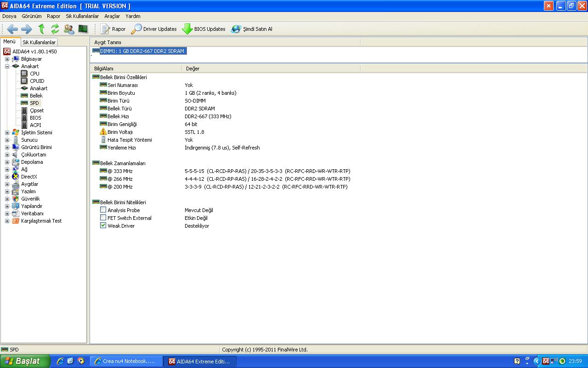Switch to the Menü tab

tap(10, 41)
